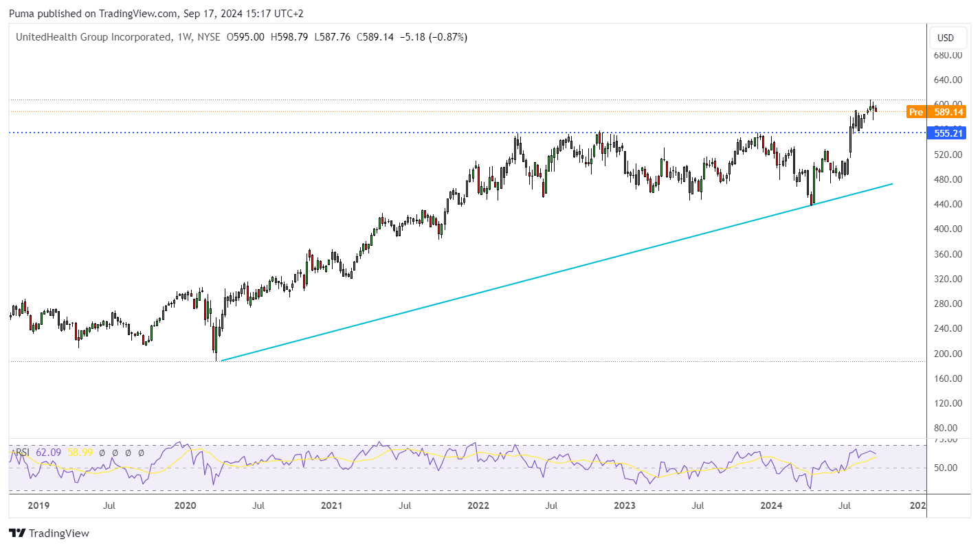Screen dimensions: 980x548
Task: Click the UnitedHealth Group Incorporated symbol title
Action: click(92, 37)
